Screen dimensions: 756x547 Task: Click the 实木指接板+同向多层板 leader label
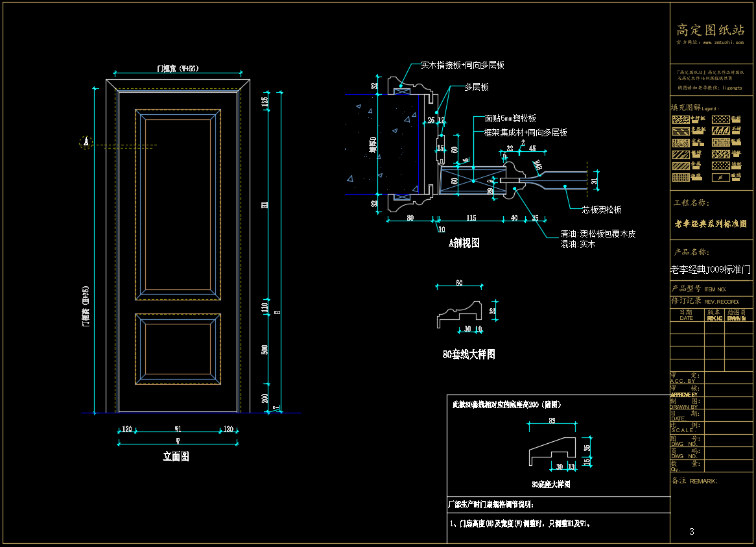click(x=462, y=66)
